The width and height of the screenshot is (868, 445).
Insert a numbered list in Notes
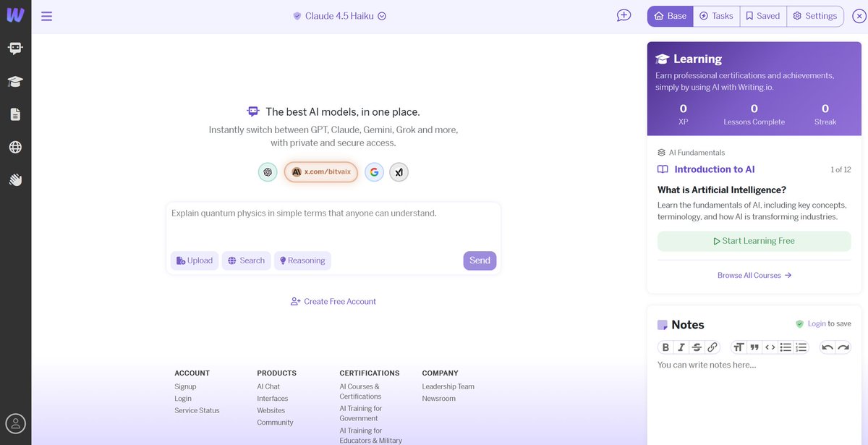(801, 347)
